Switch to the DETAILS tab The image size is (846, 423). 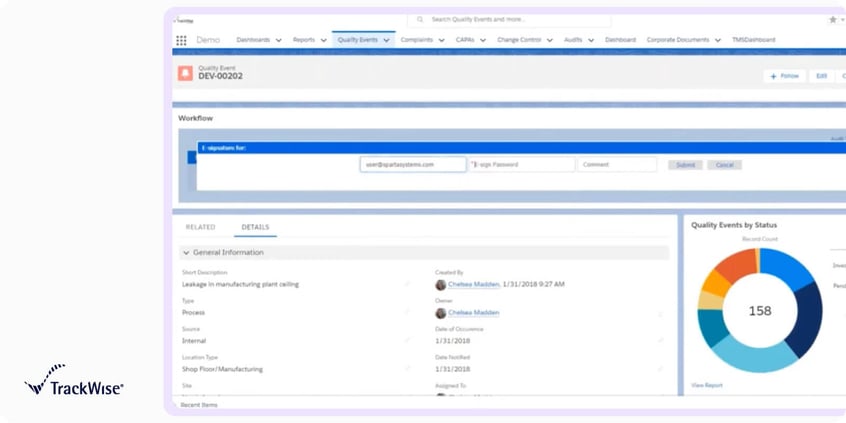tap(255, 227)
